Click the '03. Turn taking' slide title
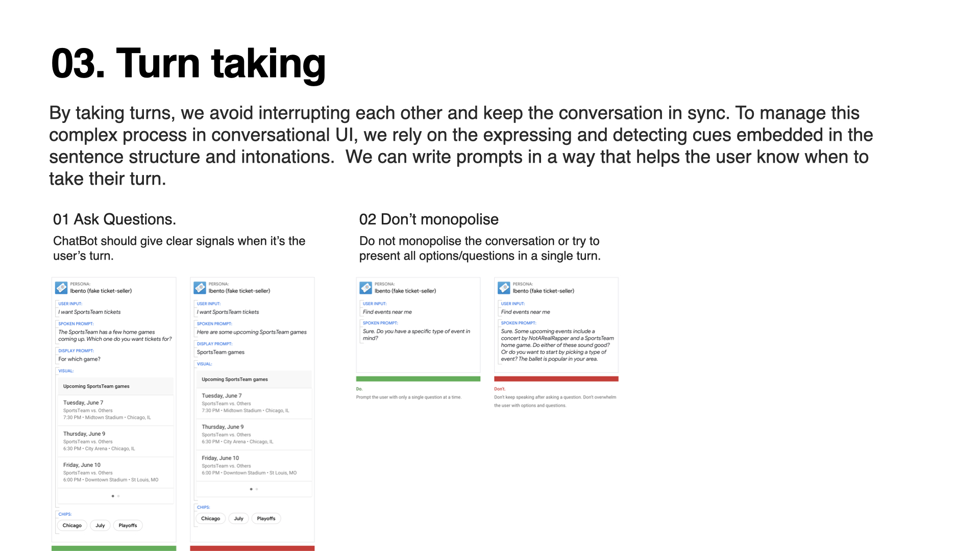 pos(188,64)
